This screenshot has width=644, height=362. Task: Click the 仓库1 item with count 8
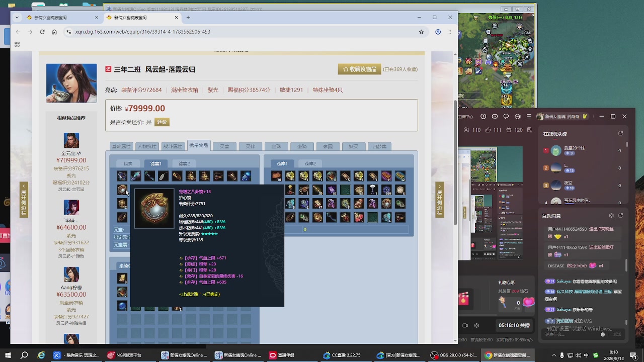tap(331, 176)
